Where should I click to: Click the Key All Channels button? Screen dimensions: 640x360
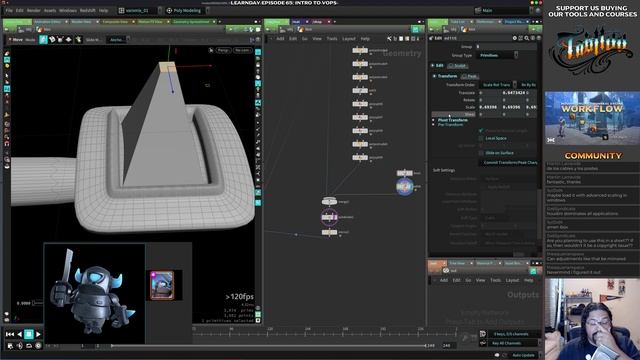(510, 344)
